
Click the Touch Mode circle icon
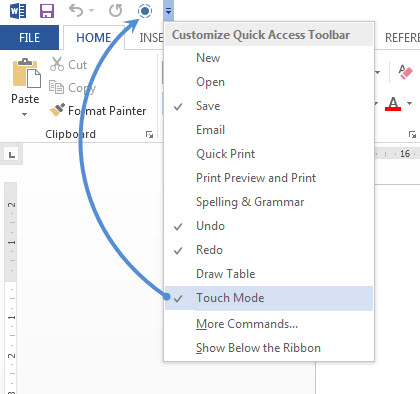pos(145,11)
